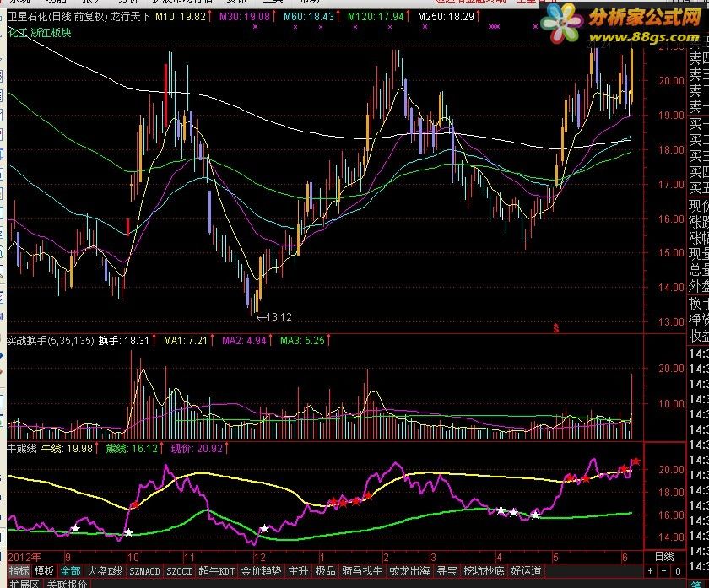The width and height of the screenshot is (709, 588).
Task: Open the SZCCI indicator tab
Action: click(x=179, y=571)
